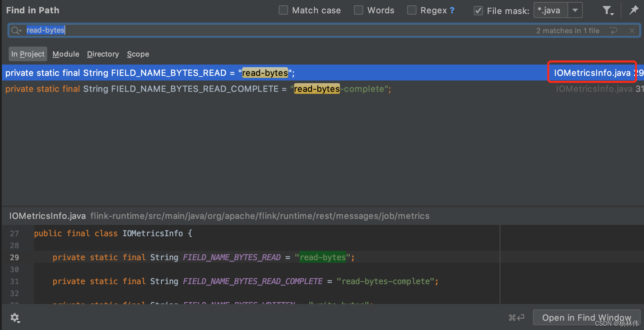644x330 pixels.
Task: Click into the read-bytes search field
Action: (266, 30)
